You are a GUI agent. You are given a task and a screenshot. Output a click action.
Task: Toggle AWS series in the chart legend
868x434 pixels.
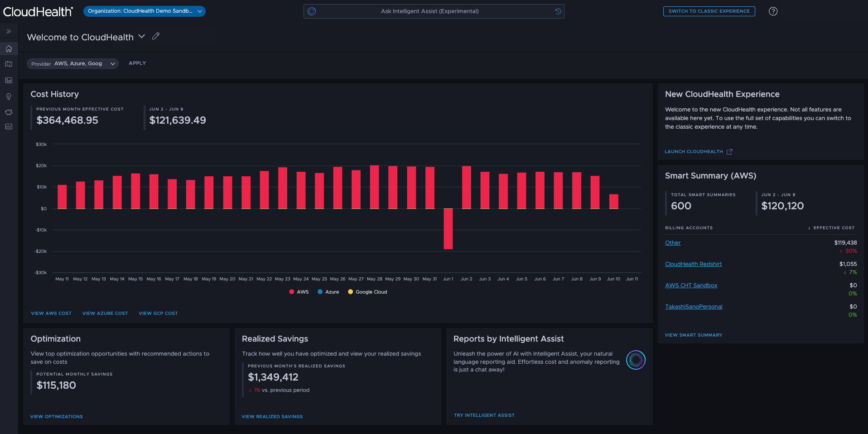coord(299,292)
